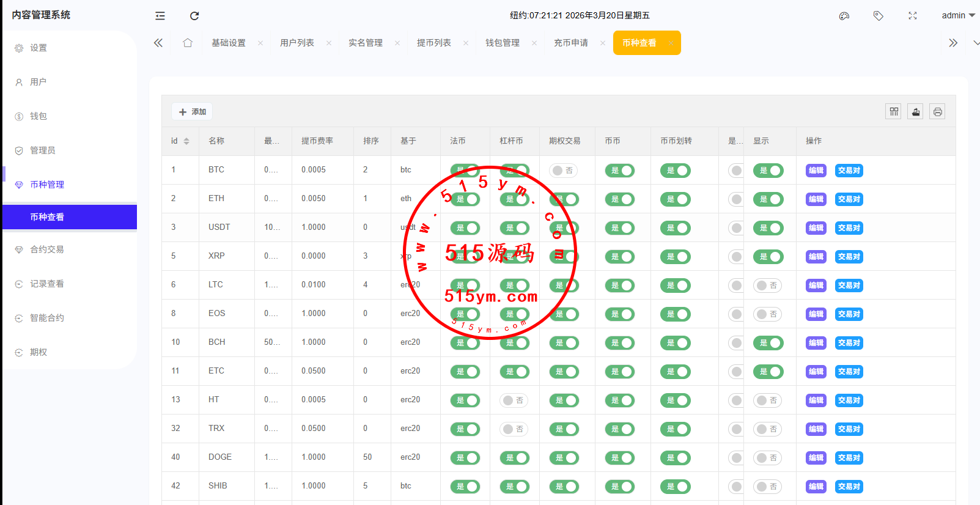Expand the 钱包 sidebar menu

pos(39,116)
